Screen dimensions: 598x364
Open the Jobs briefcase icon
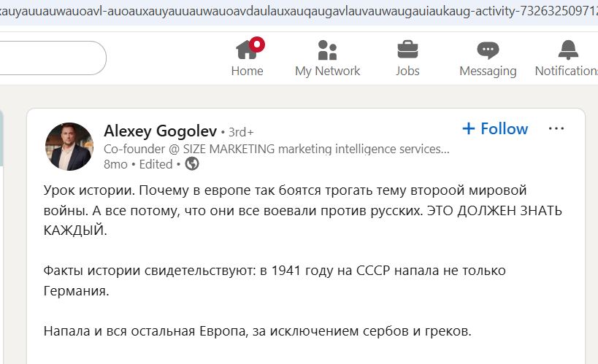coord(407,50)
